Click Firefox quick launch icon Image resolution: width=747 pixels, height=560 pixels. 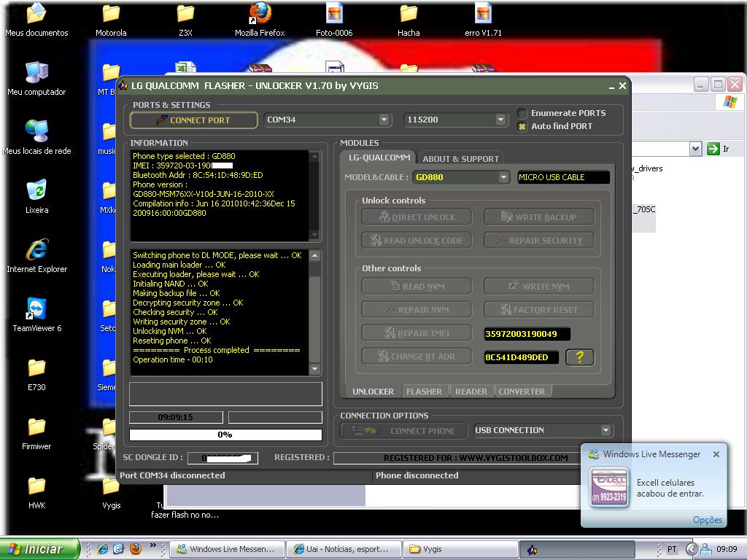coord(135,549)
